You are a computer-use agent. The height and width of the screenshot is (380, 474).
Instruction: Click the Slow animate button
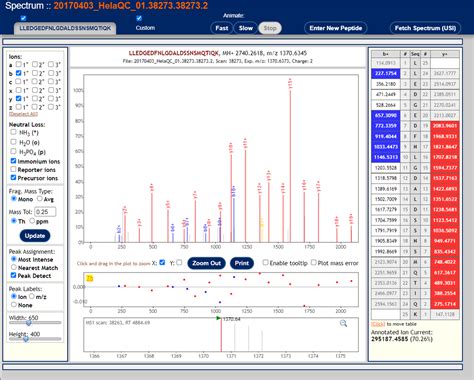[x=246, y=28]
